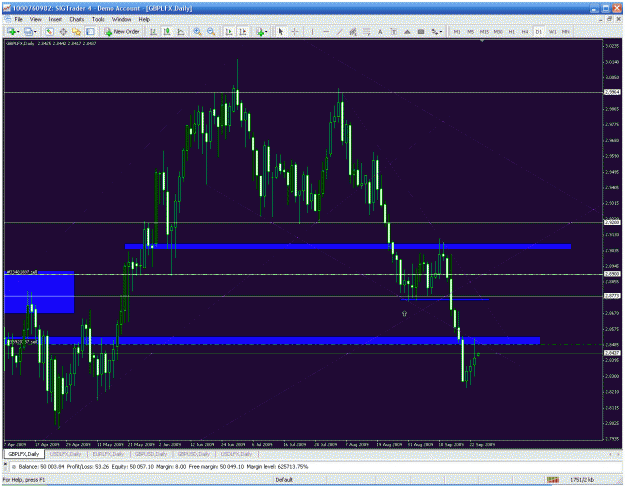Viewport: 625px width, 486px height.
Task: Select the Fibonacci retracement tool
Action: click(366, 32)
